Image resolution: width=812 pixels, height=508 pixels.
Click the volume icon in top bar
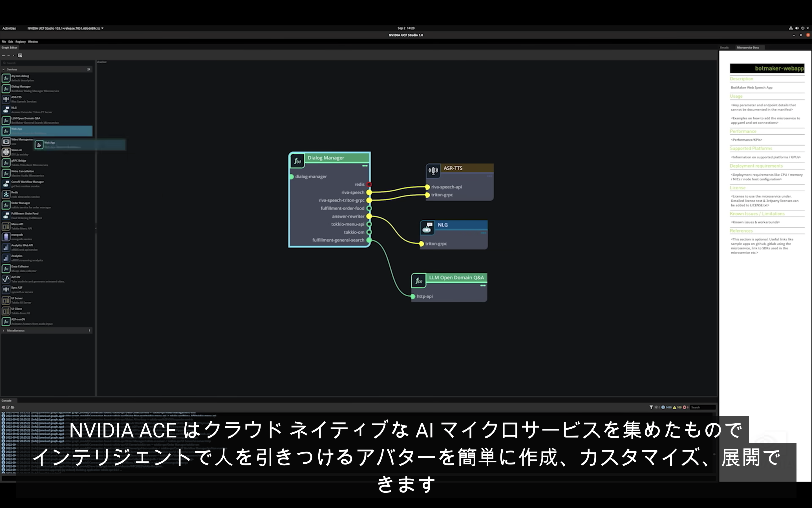pyautogui.click(x=797, y=28)
